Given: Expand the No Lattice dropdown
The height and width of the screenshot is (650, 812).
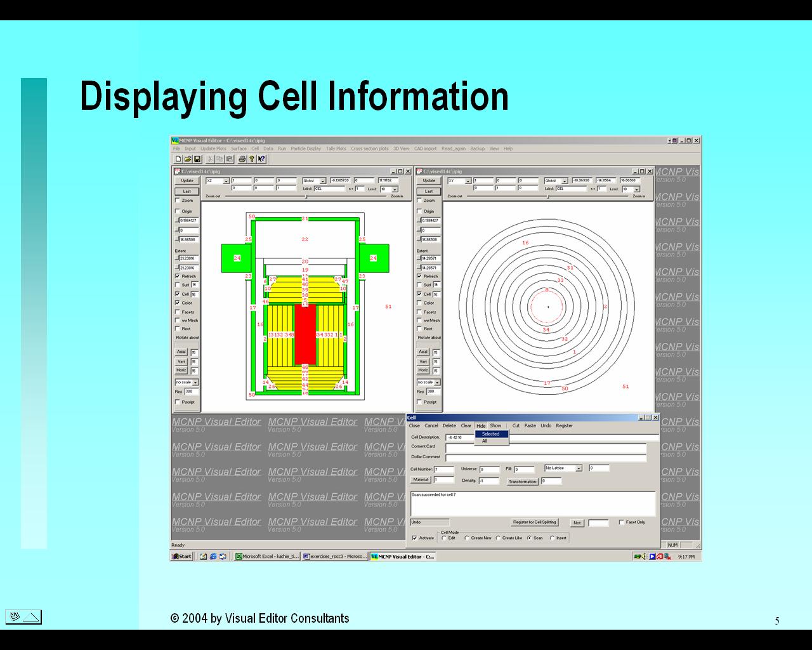Looking at the screenshot, I should (x=579, y=468).
